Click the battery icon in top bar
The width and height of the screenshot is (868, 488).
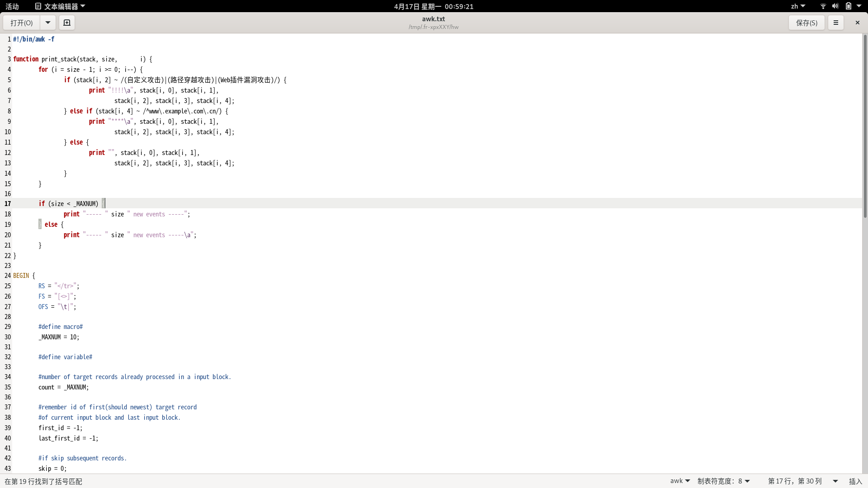[x=849, y=6]
